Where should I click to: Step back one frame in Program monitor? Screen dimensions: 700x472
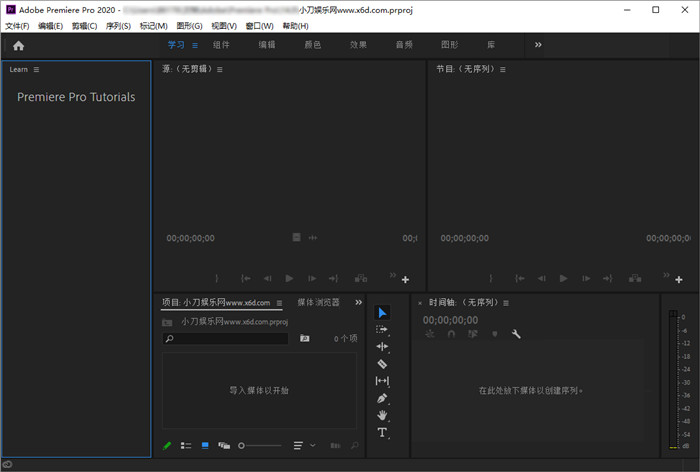click(541, 279)
